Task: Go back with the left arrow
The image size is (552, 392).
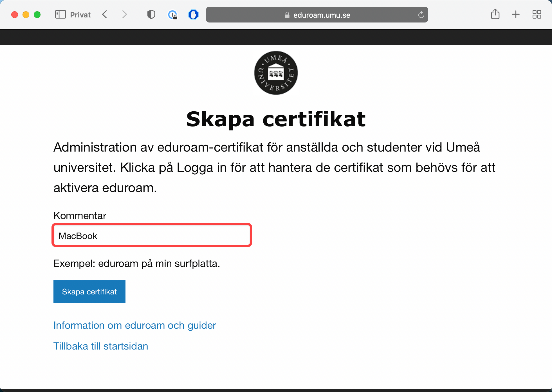Action: click(x=105, y=15)
